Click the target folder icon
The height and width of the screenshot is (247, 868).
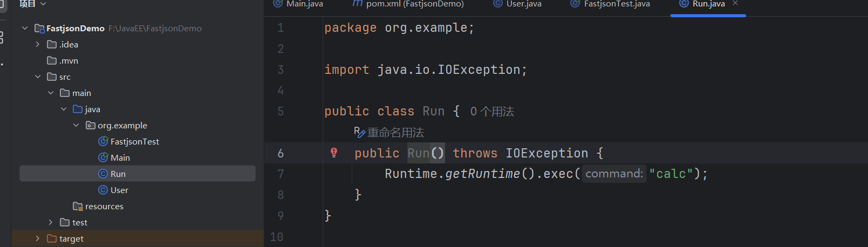[x=52, y=238]
